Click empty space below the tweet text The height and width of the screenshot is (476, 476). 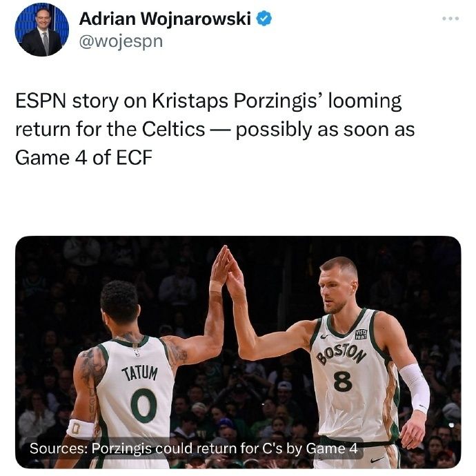(x=238, y=202)
